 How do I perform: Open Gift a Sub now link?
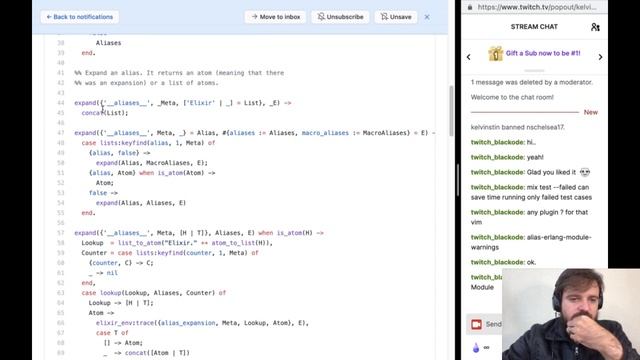(x=543, y=53)
